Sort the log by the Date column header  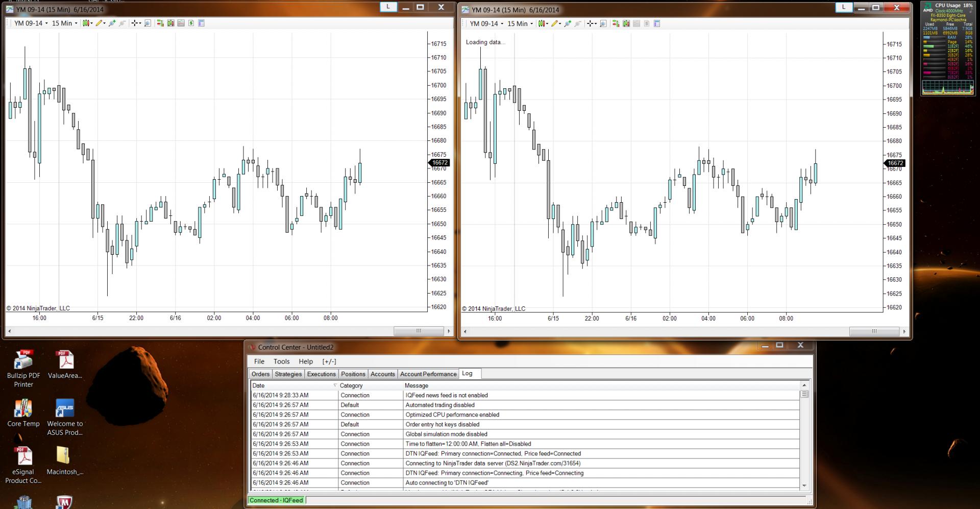294,385
